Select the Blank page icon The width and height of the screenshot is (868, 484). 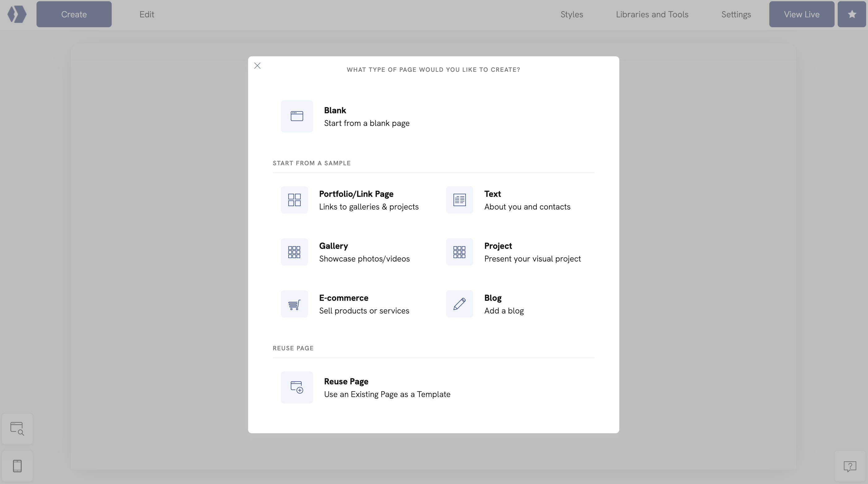(296, 116)
